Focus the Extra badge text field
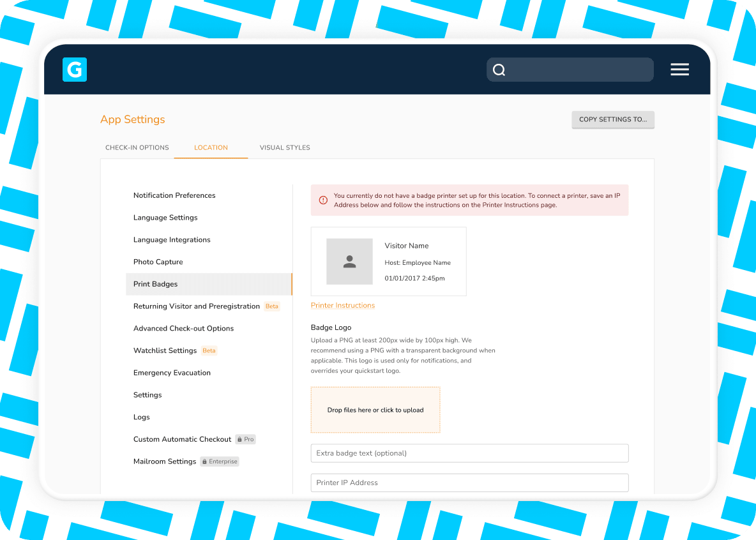Viewport: 756px width, 540px height. click(469, 453)
